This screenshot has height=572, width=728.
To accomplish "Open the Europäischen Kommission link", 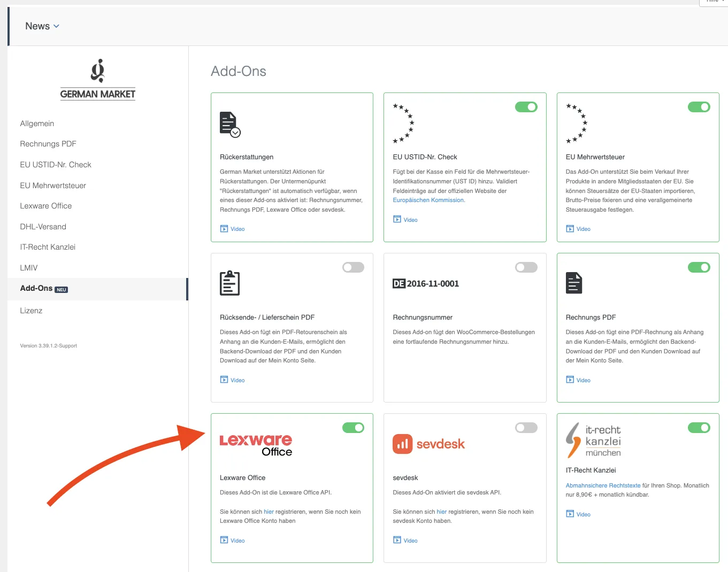I will 428,200.
